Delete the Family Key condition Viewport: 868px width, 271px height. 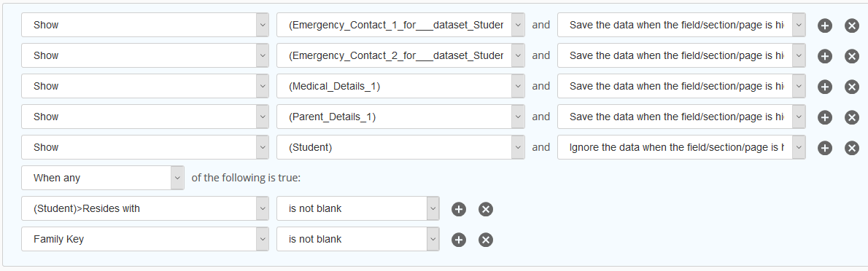(486, 240)
